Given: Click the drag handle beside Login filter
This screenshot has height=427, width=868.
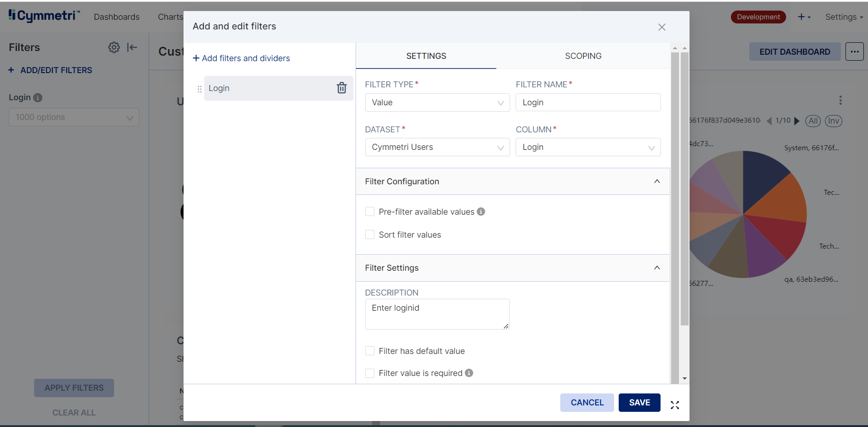Looking at the screenshot, I should coord(199,89).
